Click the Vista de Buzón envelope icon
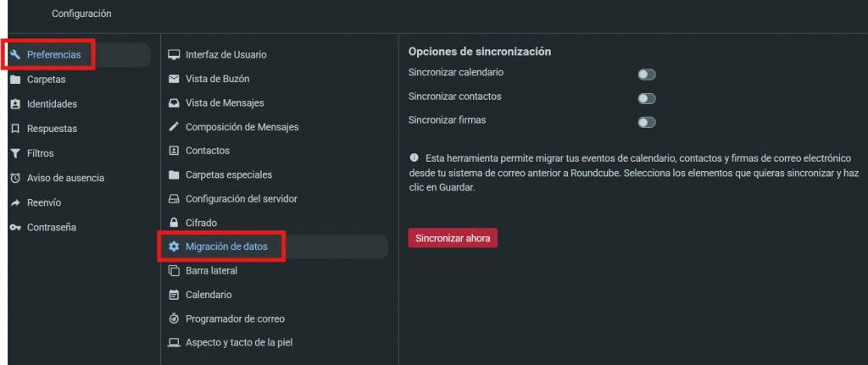Viewport: 868px width, 365px height. click(x=174, y=79)
